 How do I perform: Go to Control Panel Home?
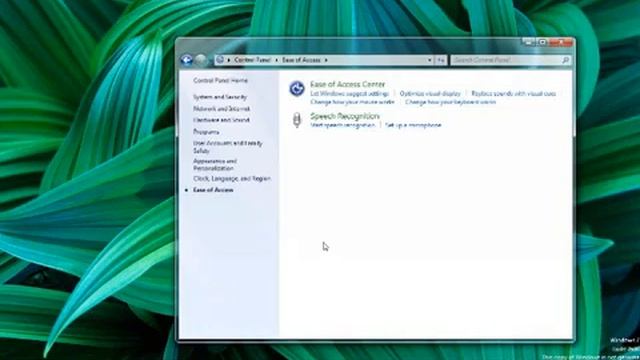[x=220, y=80]
